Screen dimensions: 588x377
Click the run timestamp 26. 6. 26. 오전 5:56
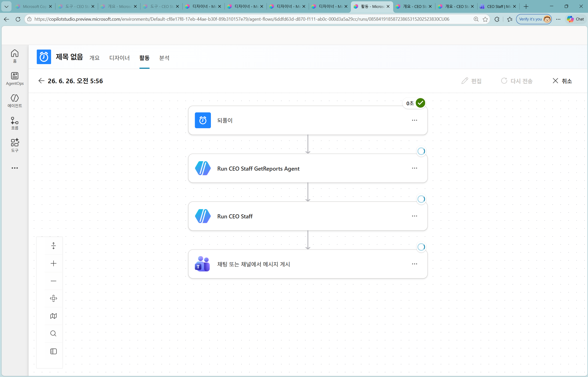(75, 81)
